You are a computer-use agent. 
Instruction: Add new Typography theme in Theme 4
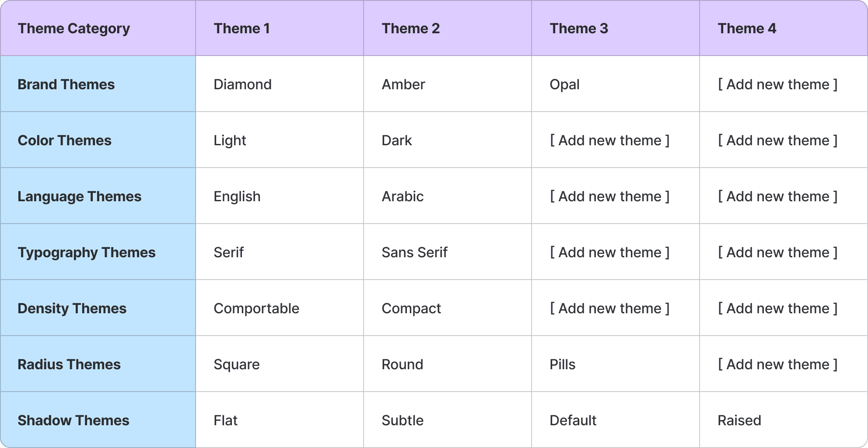777,252
